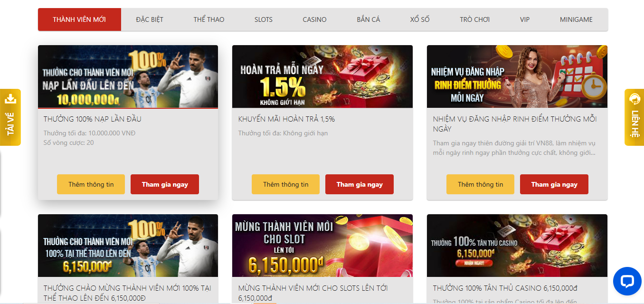
Task: Open the MINIGAME tab
Action: click(576, 19)
